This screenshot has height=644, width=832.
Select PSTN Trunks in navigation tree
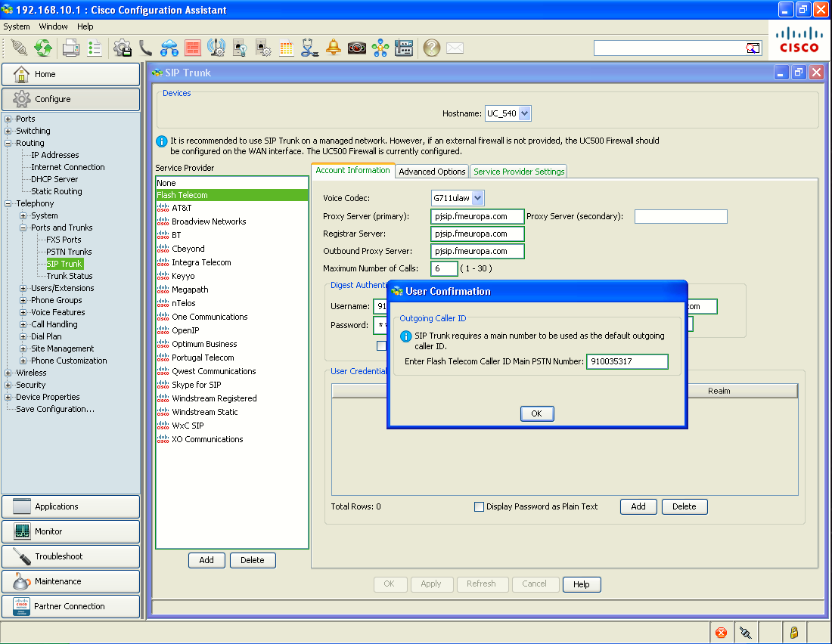[68, 252]
